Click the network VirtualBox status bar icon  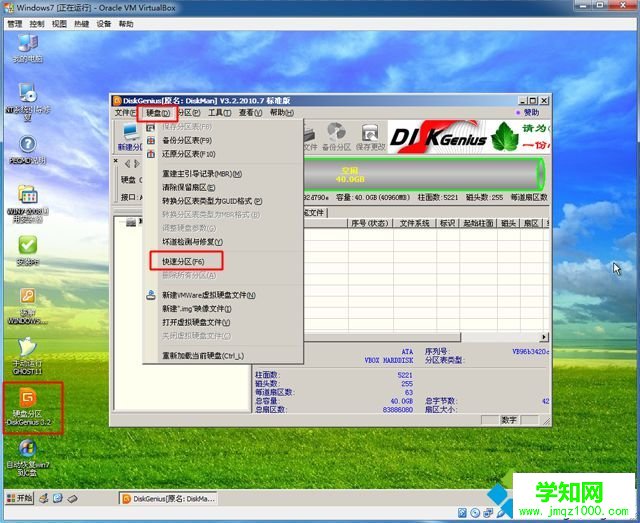(488, 513)
